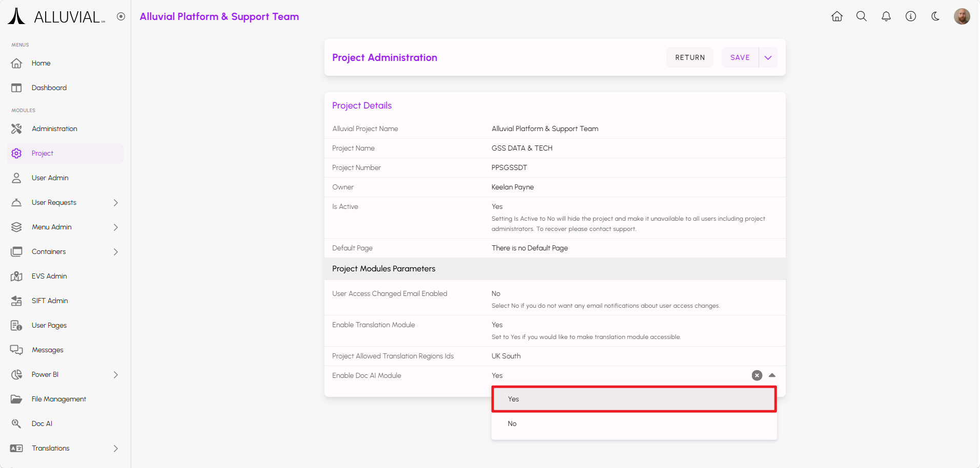Expand the Menu Admin submenu chevron
The height and width of the screenshot is (468, 980).
(x=116, y=227)
